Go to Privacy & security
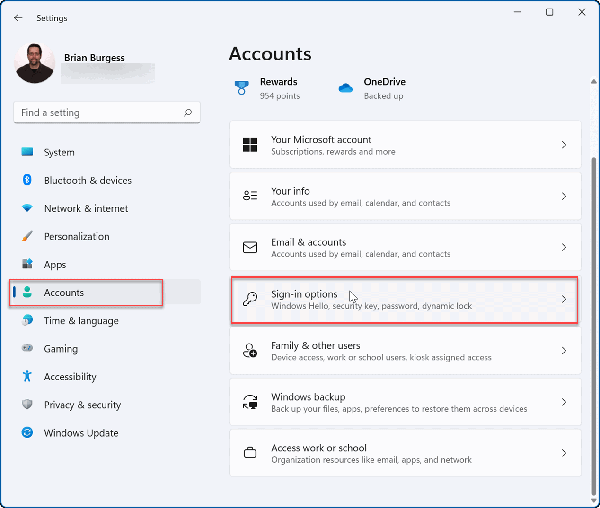 (107, 405)
